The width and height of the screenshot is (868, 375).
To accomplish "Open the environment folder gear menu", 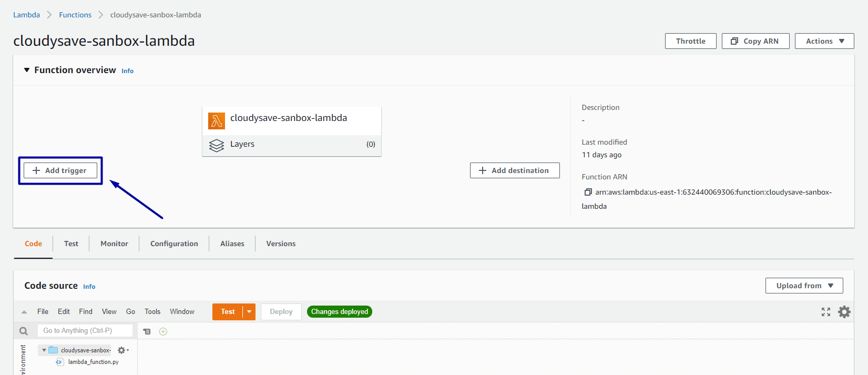I will [123, 350].
